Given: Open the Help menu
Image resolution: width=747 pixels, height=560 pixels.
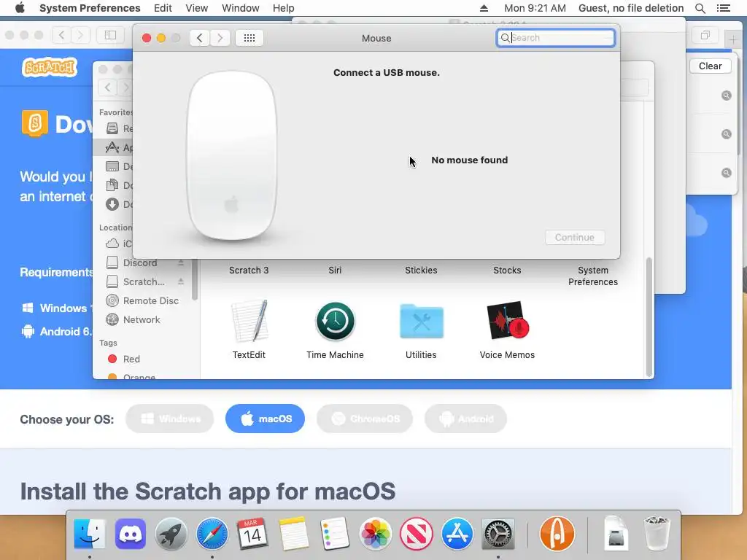Looking at the screenshot, I should pos(284,8).
